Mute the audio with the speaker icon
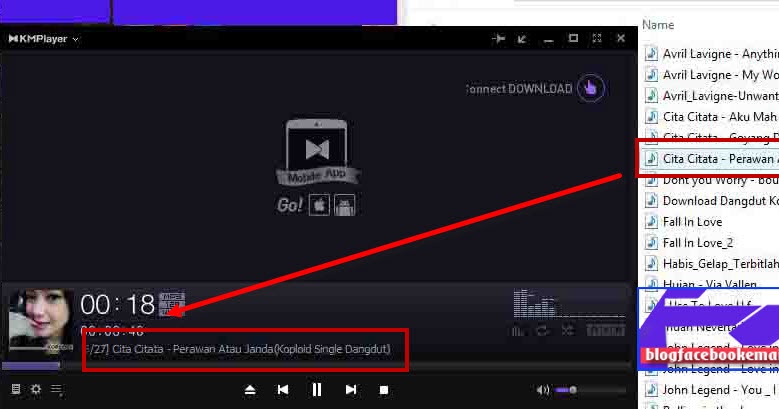 coord(543,390)
